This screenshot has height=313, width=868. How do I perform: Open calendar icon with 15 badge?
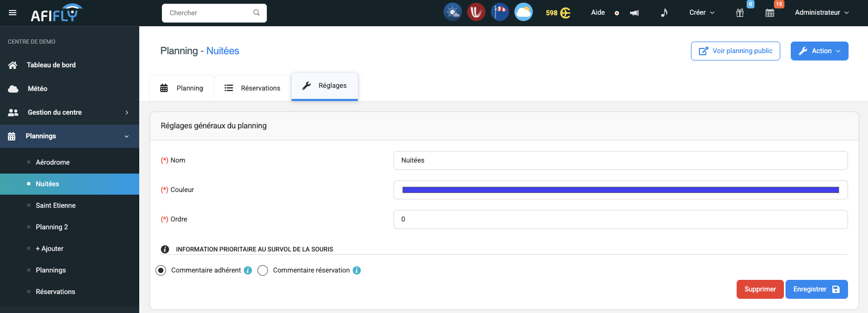pos(770,13)
